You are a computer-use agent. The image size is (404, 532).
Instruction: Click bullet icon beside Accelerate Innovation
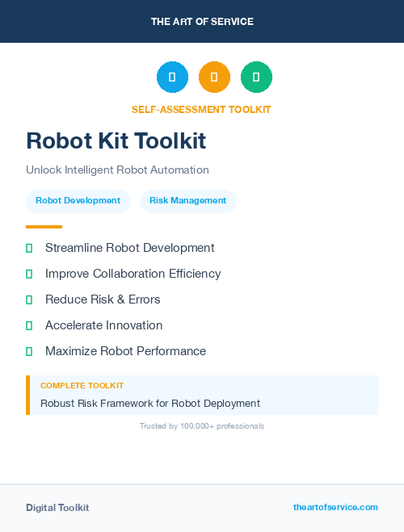tap(29, 325)
